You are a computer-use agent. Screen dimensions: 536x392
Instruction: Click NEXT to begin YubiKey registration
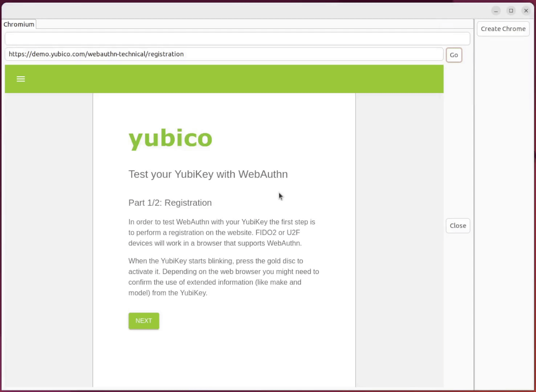coord(143,321)
